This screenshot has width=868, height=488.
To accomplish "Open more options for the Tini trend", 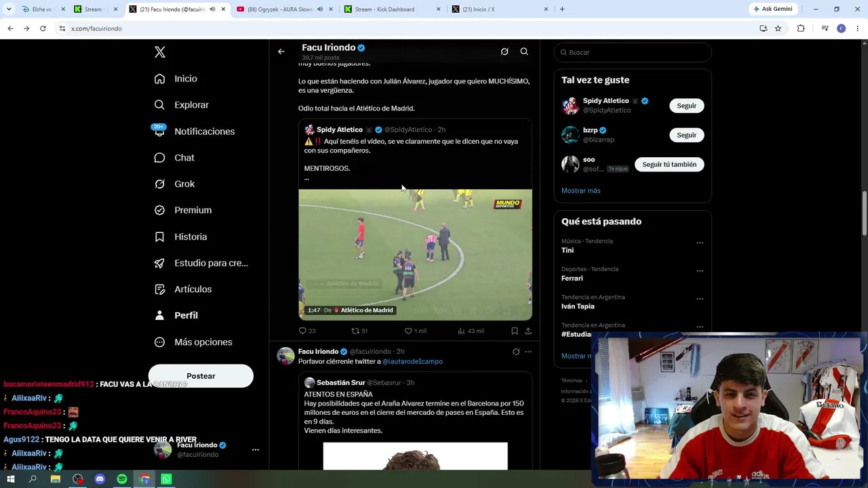I will [x=700, y=243].
